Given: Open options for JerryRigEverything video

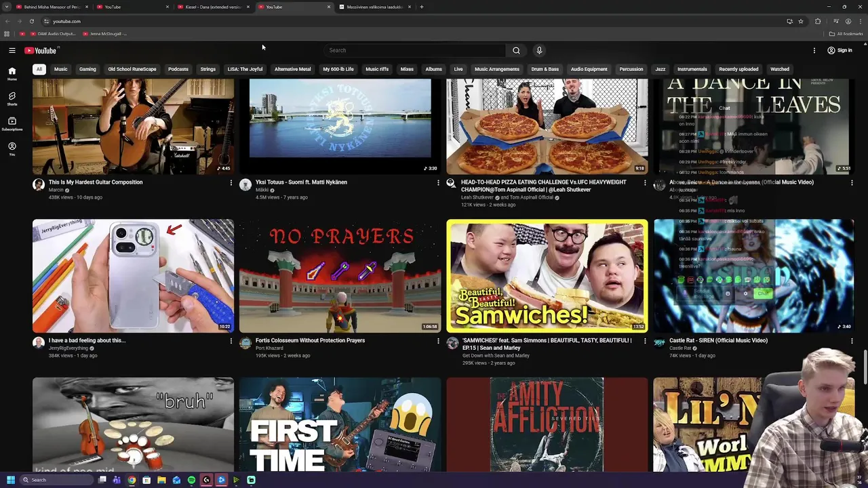Looking at the screenshot, I should coord(231,341).
